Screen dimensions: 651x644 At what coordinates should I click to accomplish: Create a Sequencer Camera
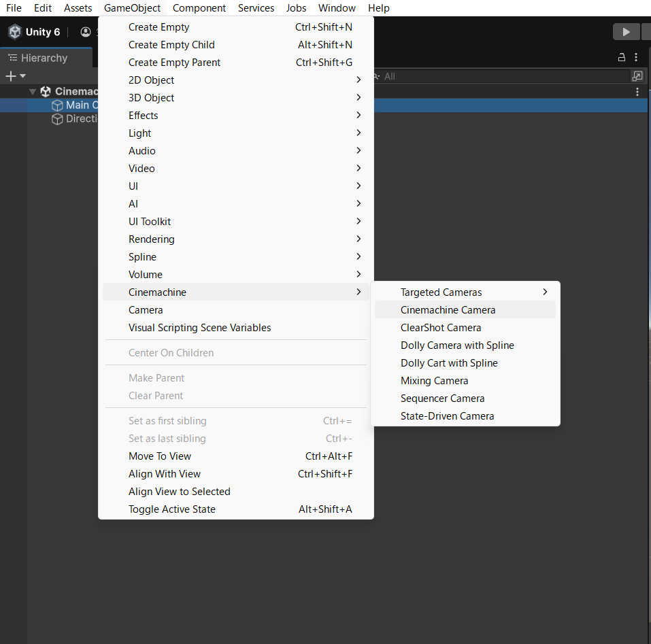tap(465, 399)
